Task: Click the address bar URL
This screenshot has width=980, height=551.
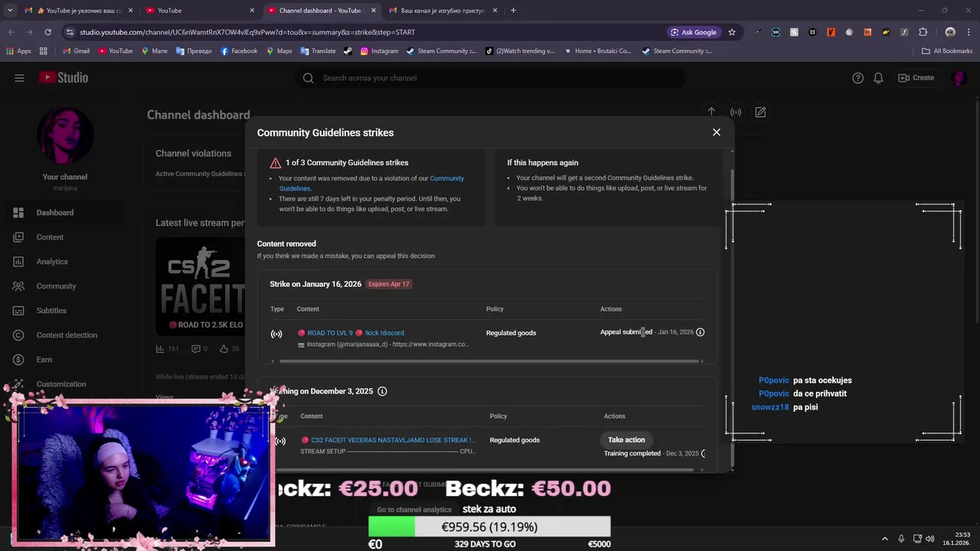Action: click(x=247, y=32)
